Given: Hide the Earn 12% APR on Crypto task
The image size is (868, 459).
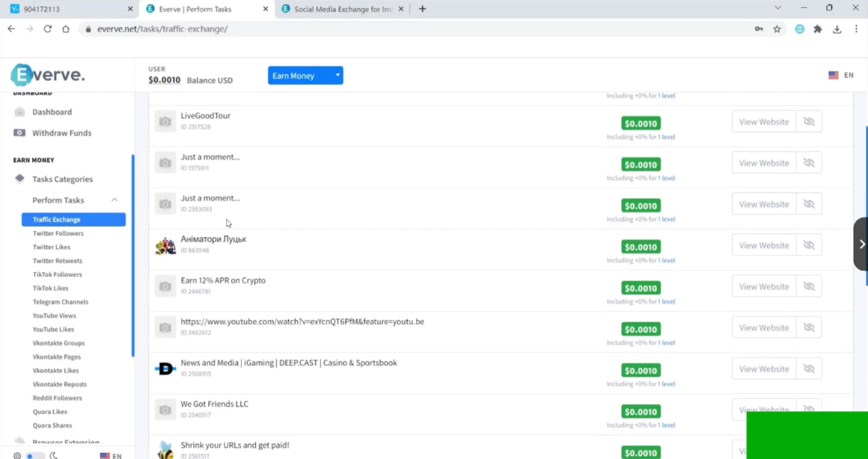Looking at the screenshot, I should [x=809, y=287].
